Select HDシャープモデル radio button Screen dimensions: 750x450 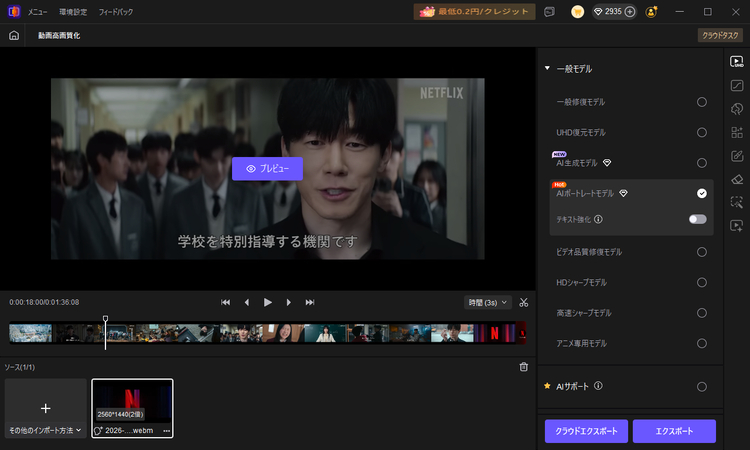(x=702, y=283)
